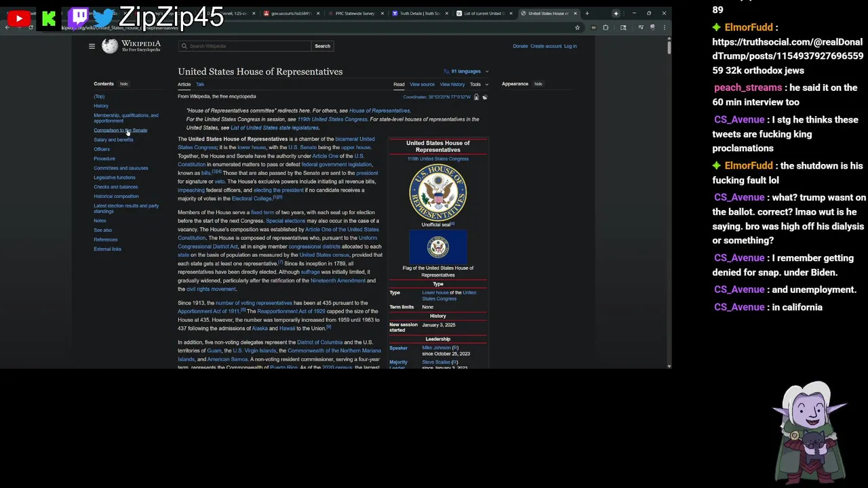The height and width of the screenshot is (488, 868).
Task: Click the Create account link
Action: pyautogui.click(x=546, y=46)
